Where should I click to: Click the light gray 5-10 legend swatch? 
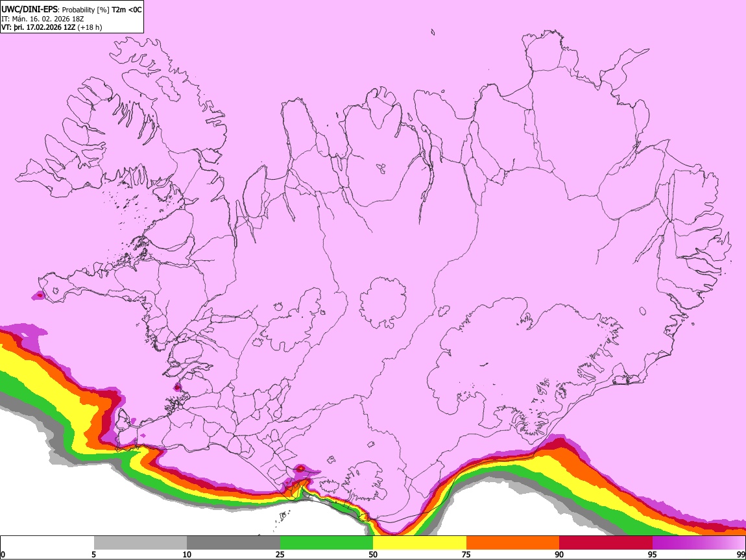click(x=140, y=543)
